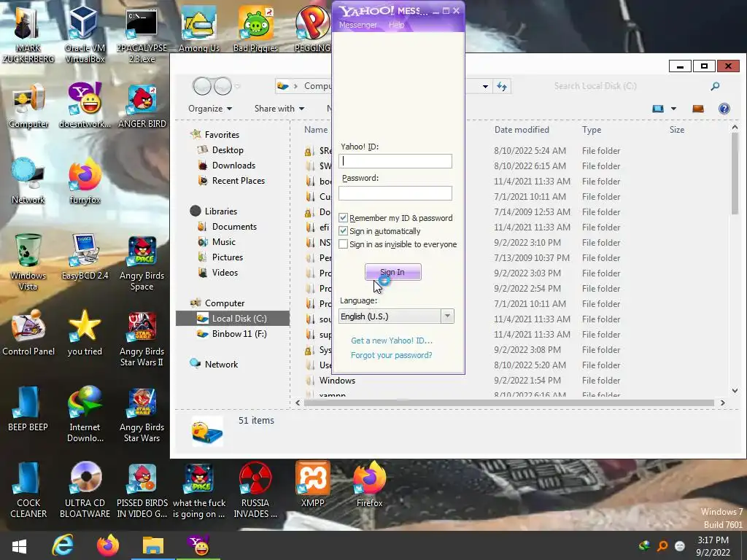The width and height of the screenshot is (747, 560).
Task: Select the ULTRA CD BLOATWARE desktop icon
Action: point(85,489)
